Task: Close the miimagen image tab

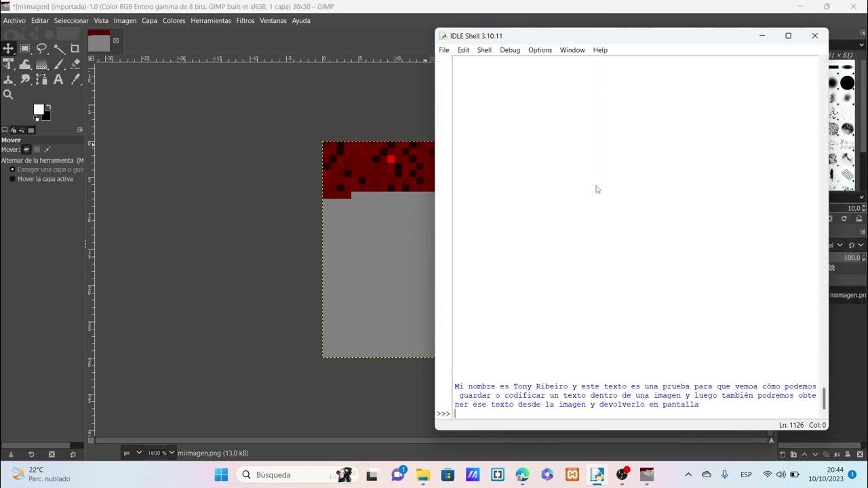Action: click(x=116, y=41)
